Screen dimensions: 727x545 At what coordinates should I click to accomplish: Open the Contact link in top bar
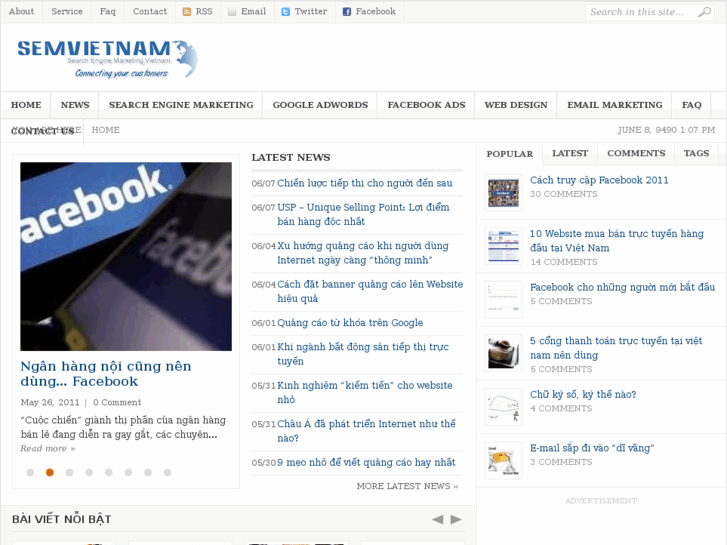click(150, 12)
